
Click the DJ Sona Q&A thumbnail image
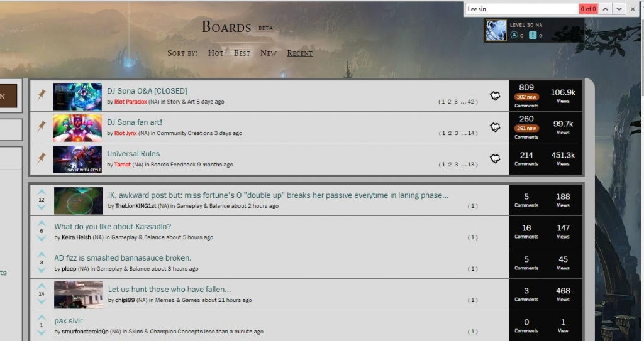click(77, 97)
